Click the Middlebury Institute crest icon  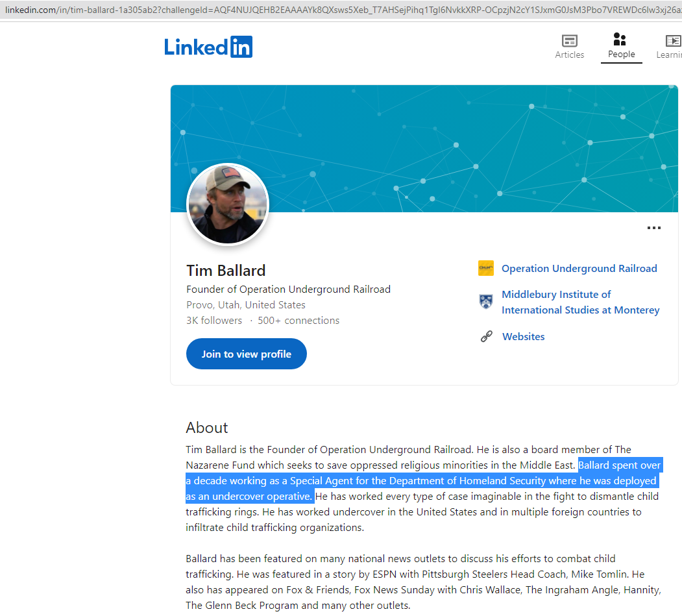tap(486, 301)
